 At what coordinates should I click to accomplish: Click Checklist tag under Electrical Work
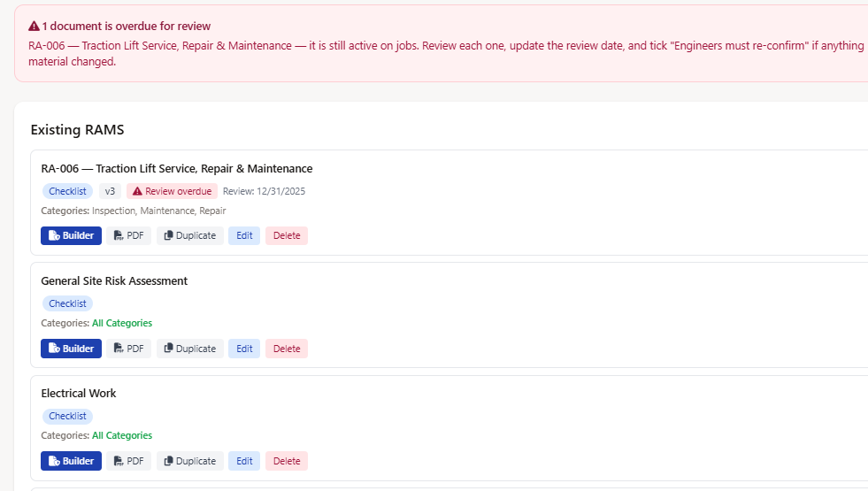[x=67, y=416]
